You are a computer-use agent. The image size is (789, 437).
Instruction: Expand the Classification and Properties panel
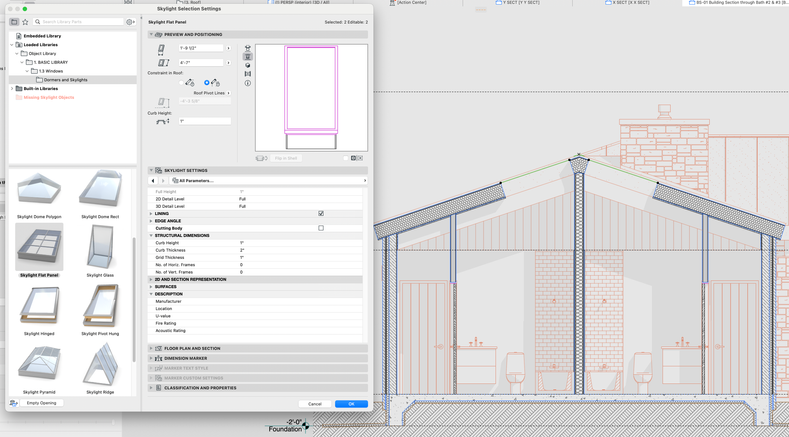[x=200, y=388]
